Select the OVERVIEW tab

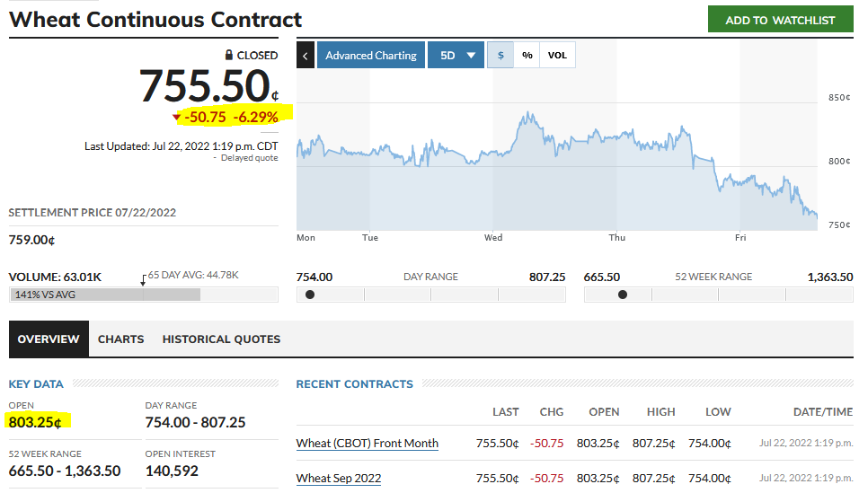point(49,339)
